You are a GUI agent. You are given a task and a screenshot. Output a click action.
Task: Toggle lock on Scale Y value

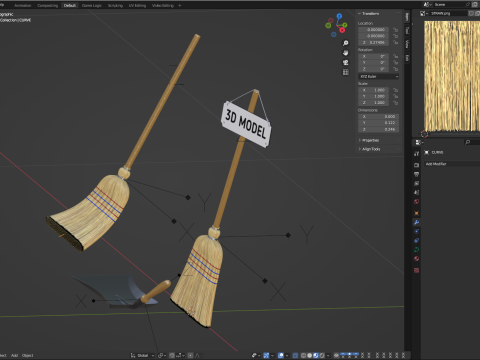pos(396,96)
